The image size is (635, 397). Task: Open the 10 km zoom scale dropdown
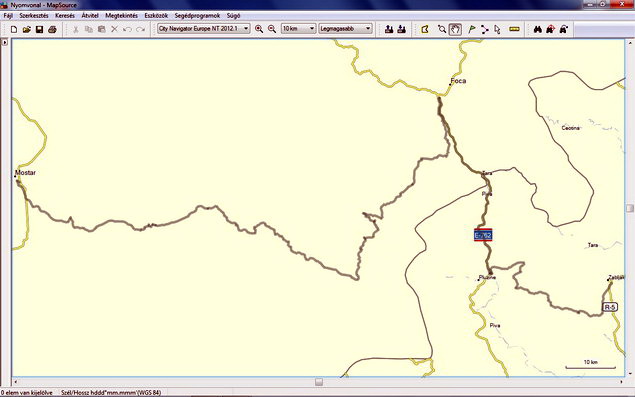298,28
